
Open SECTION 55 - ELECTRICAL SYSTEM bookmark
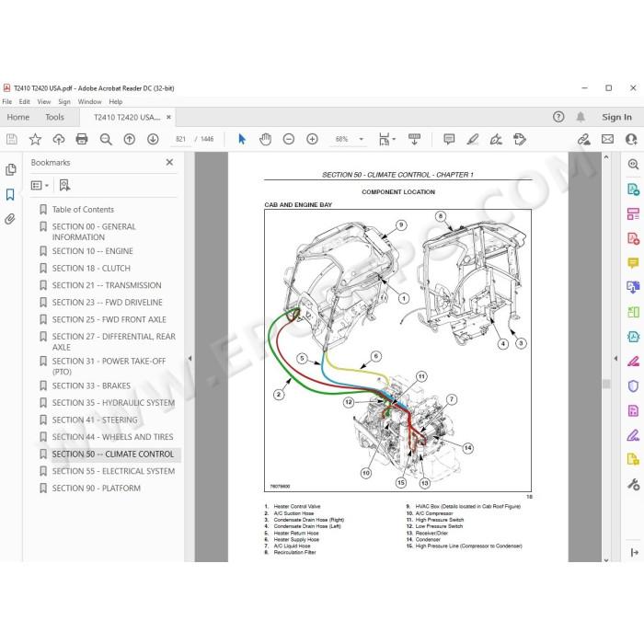[113, 471]
